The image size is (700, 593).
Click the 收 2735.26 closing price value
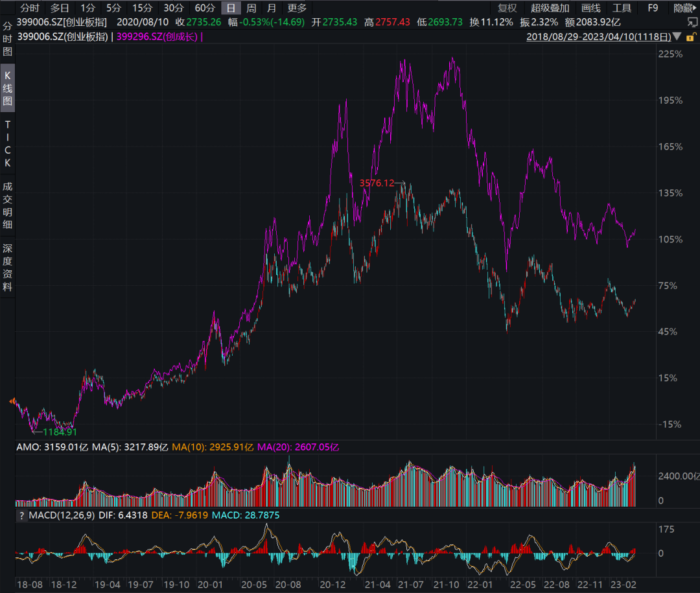(198, 22)
